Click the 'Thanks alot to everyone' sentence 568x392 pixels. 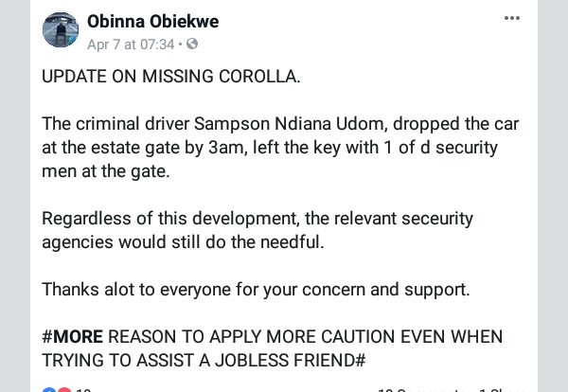(x=256, y=289)
